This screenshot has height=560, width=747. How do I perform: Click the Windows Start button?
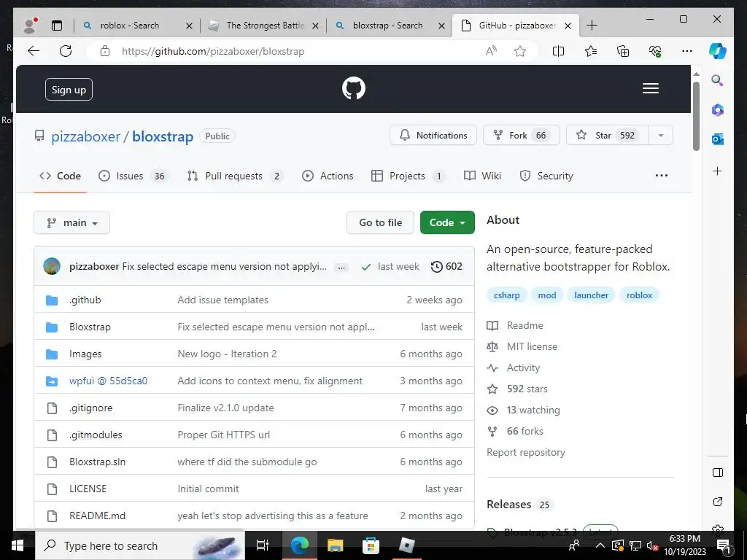coord(17,545)
